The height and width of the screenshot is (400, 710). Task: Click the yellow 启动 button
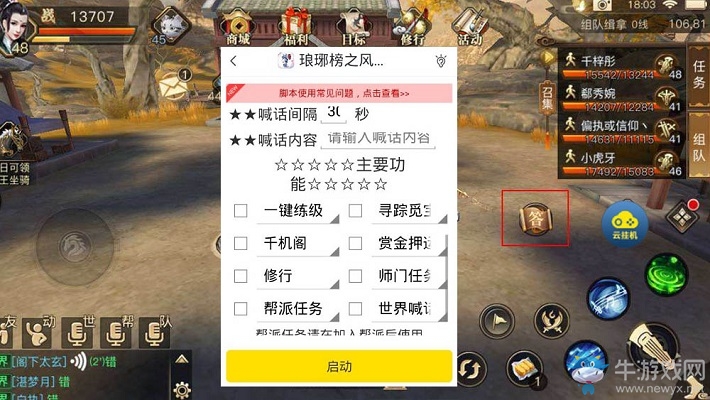[339, 366]
